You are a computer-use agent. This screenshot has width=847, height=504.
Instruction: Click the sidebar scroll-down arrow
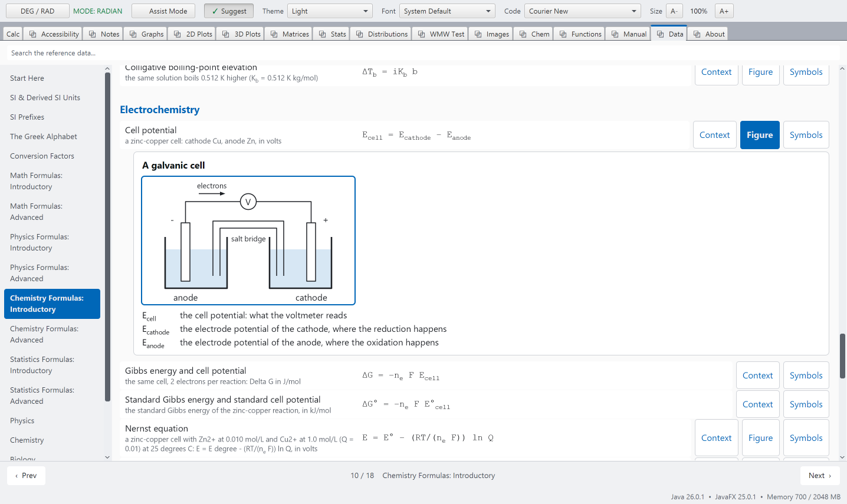click(x=107, y=457)
